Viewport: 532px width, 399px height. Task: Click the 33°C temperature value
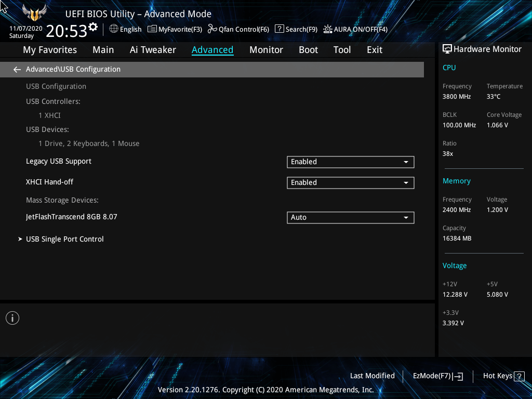[494, 97]
